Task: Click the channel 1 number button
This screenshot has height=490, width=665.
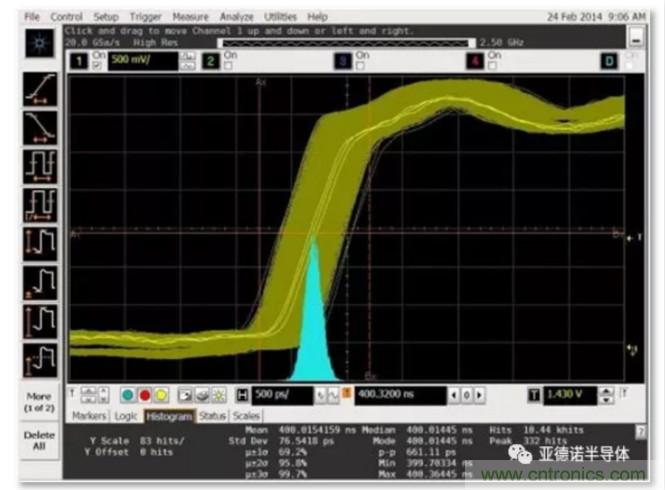Action: (76, 61)
